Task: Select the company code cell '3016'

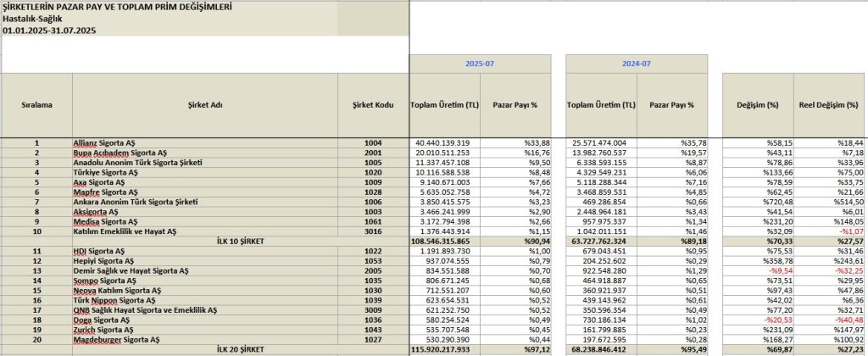Action: (x=373, y=231)
